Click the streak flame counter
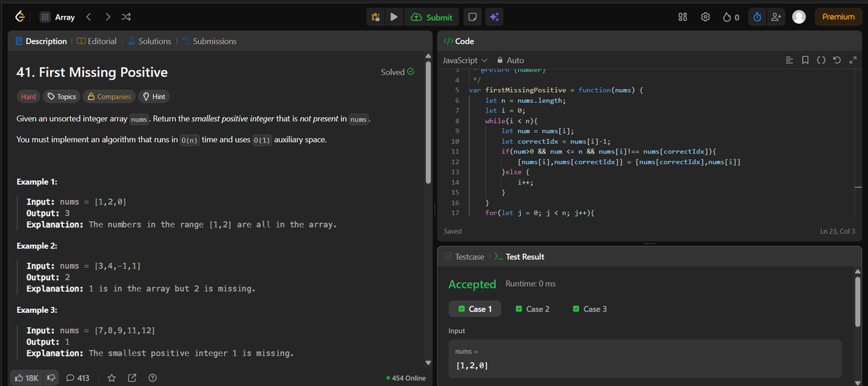868x386 pixels. tap(731, 17)
